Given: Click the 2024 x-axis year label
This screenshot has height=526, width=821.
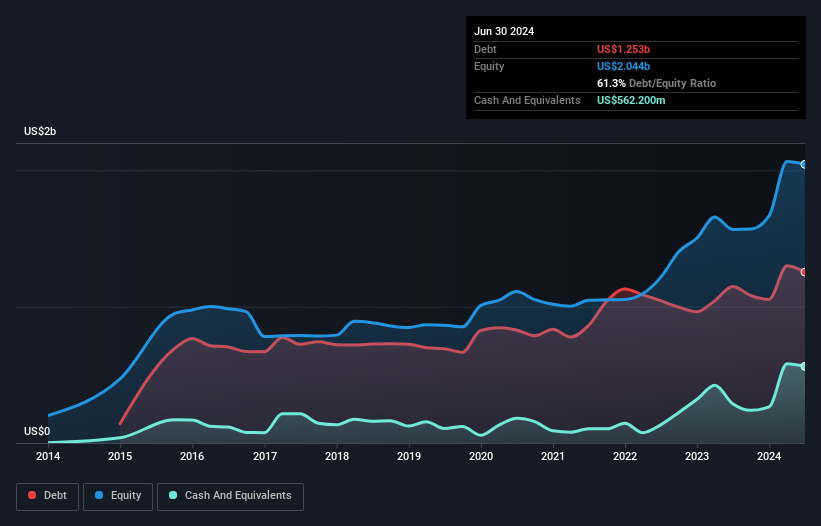Looking at the screenshot, I should pyautogui.click(x=769, y=457).
